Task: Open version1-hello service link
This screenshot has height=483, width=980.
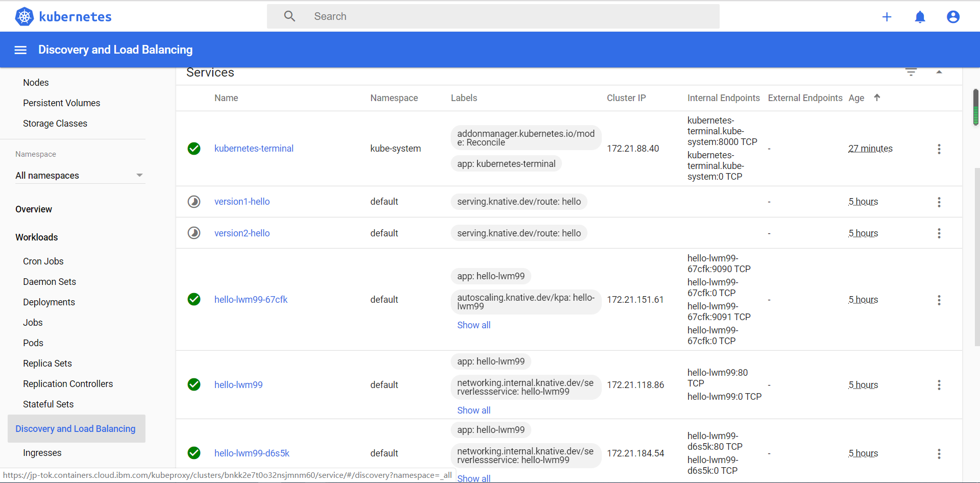Action: (x=242, y=202)
